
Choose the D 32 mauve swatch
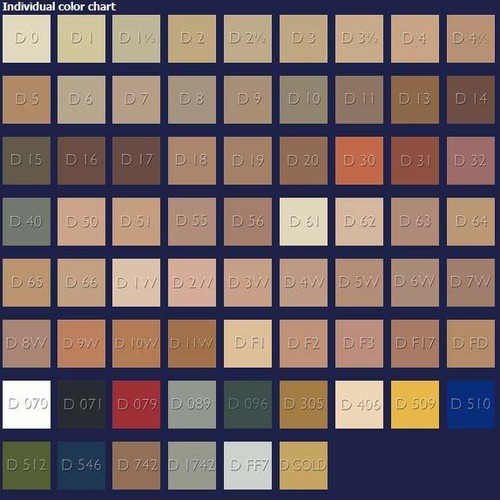tap(471, 161)
